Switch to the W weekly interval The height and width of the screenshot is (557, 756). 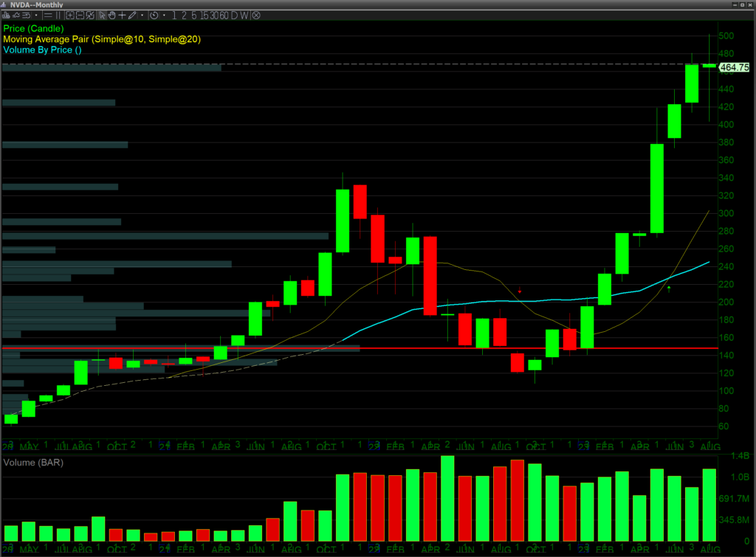tap(244, 15)
